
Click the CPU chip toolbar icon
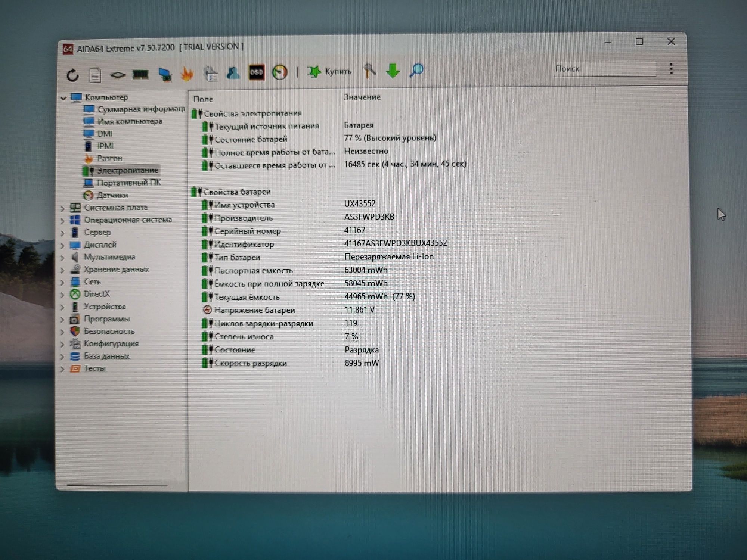coord(118,75)
